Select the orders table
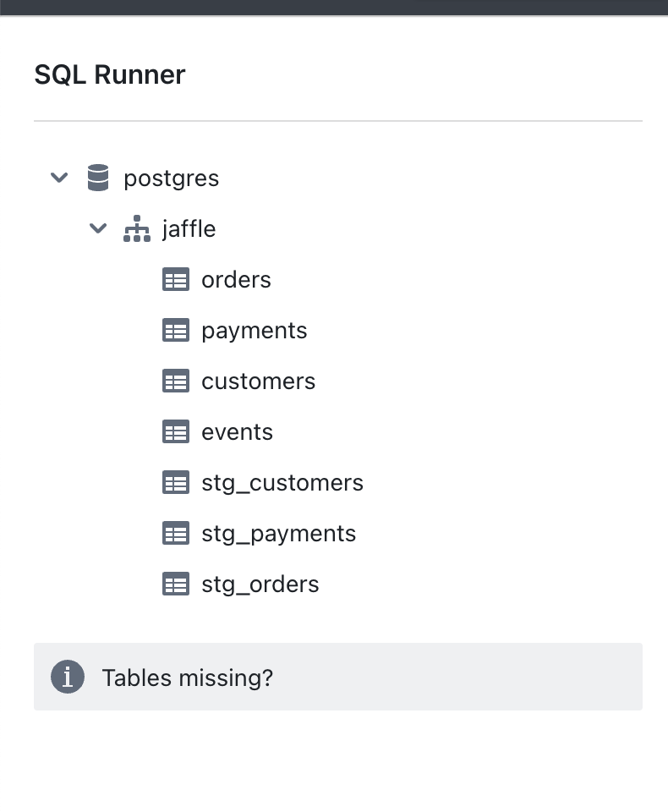 coord(236,279)
